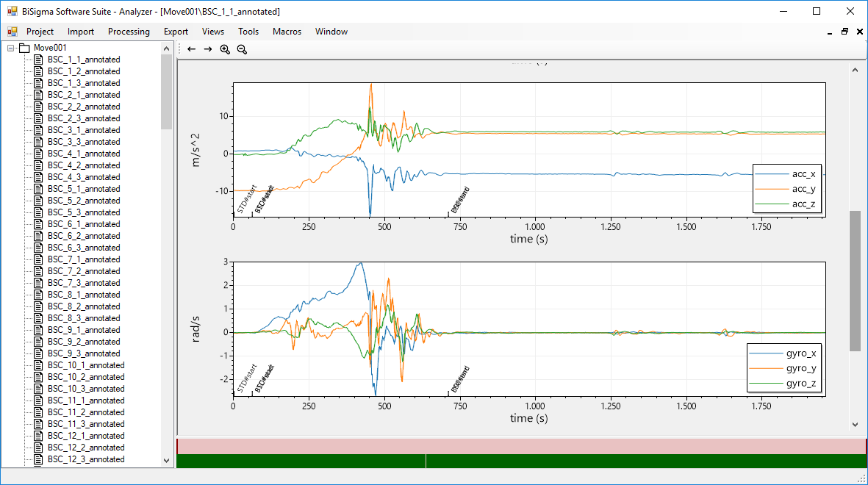The height and width of the screenshot is (485, 868).
Task: Click the zoom in magnifier icon
Action: 225,49
